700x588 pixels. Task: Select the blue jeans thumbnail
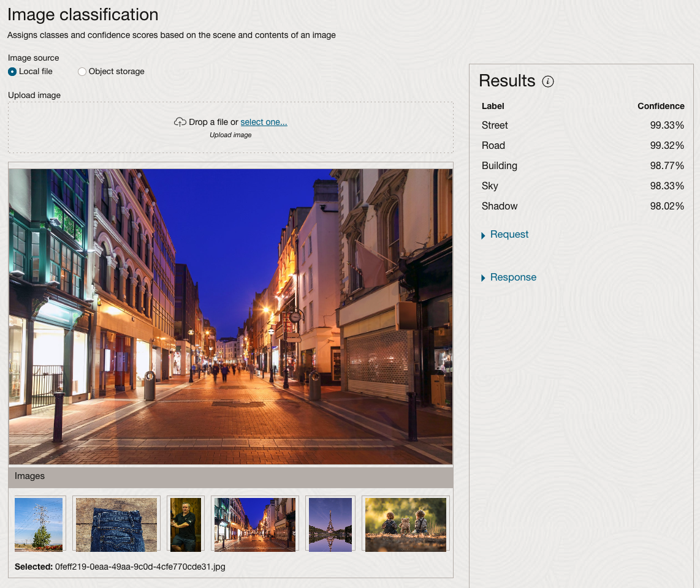pyautogui.click(x=116, y=524)
